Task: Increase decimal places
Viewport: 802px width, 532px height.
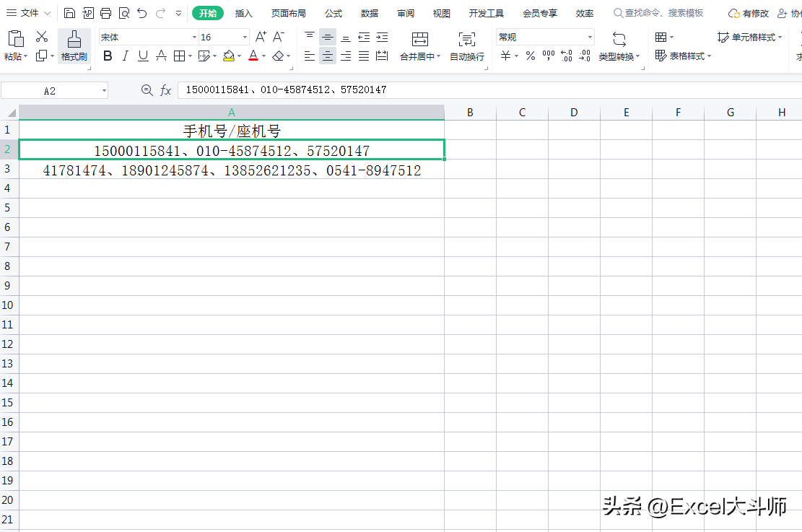Action: pos(566,56)
